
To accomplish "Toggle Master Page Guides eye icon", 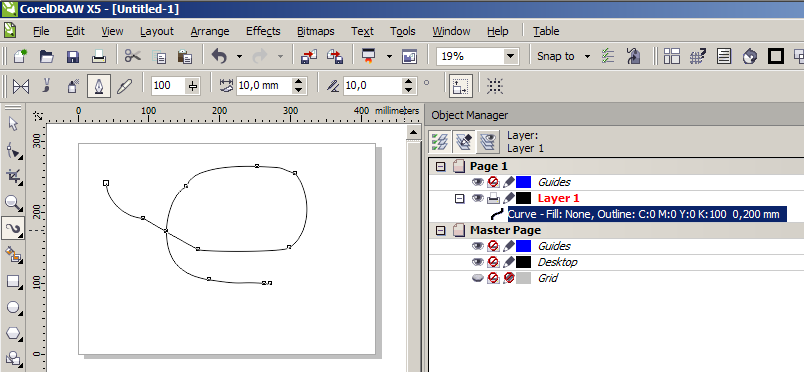I will [478, 246].
